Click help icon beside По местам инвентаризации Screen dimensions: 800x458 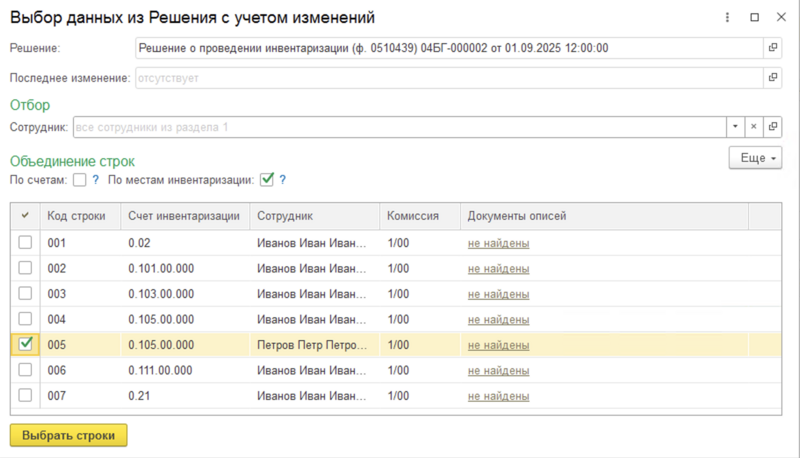coord(283,180)
